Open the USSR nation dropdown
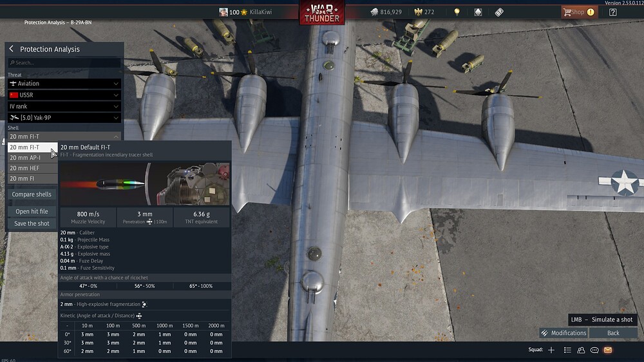 pos(64,95)
